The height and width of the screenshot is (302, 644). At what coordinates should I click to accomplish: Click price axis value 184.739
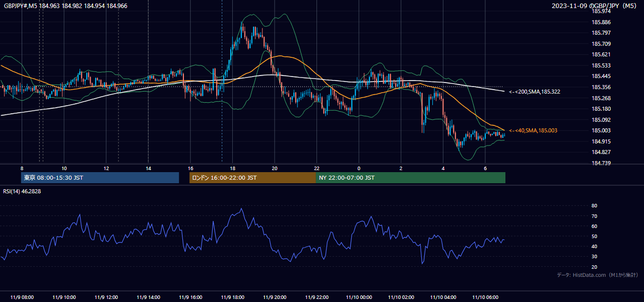pyautogui.click(x=601, y=163)
